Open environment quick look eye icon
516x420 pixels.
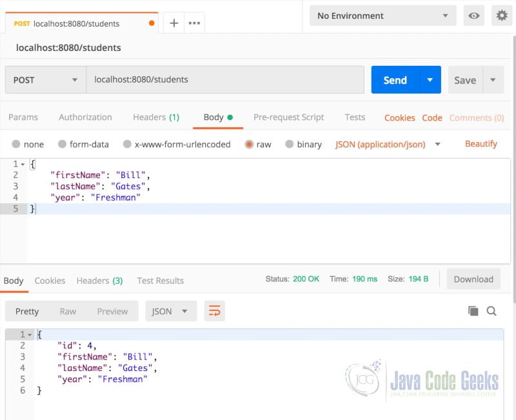(x=473, y=15)
